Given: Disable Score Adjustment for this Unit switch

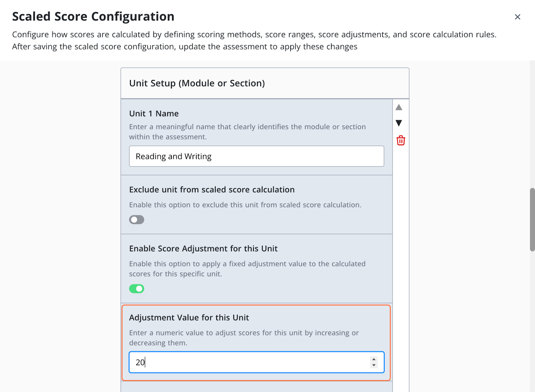Looking at the screenshot, I should (x=136, y=288).
